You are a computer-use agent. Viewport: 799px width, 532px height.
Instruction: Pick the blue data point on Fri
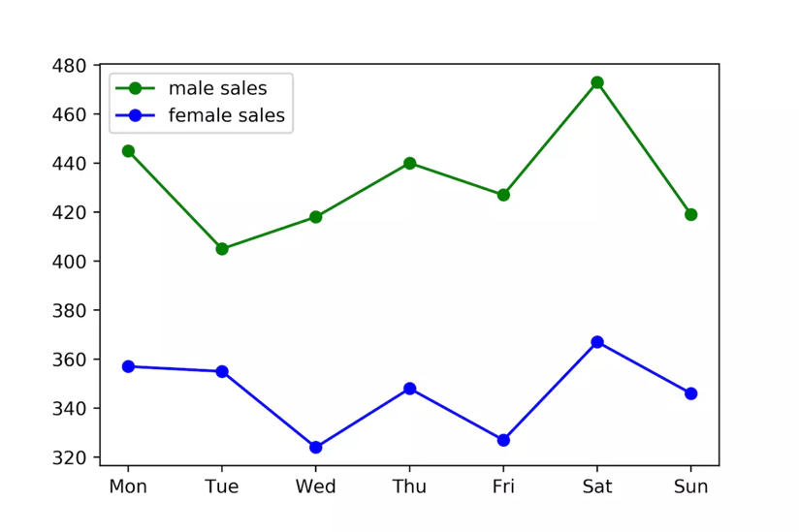[503, 440]
